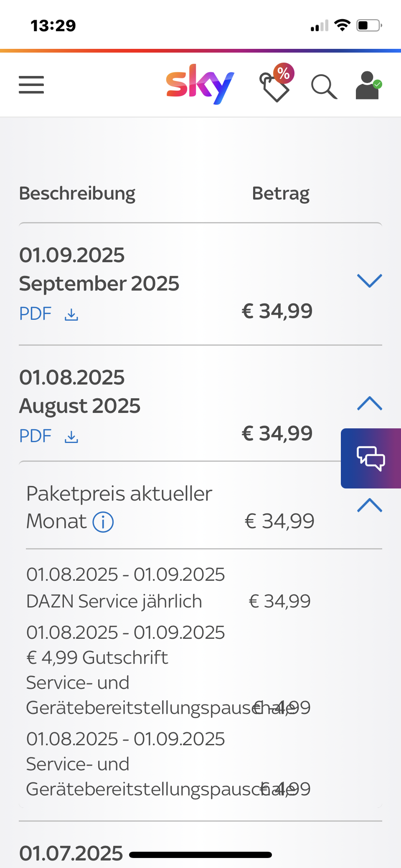The image size is (401, 868).
Task: Expand the September 2025 invoice details
Action: tap(370, 281)
